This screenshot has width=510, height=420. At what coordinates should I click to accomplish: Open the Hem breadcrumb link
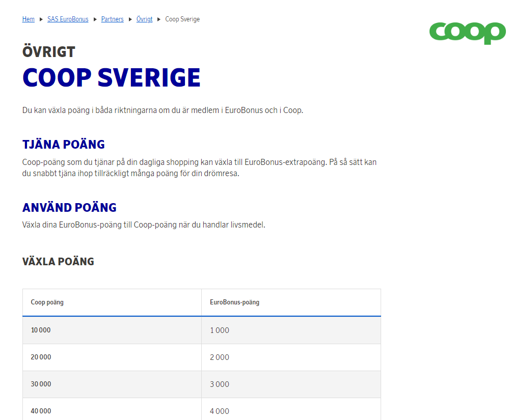tap(29, 19)
